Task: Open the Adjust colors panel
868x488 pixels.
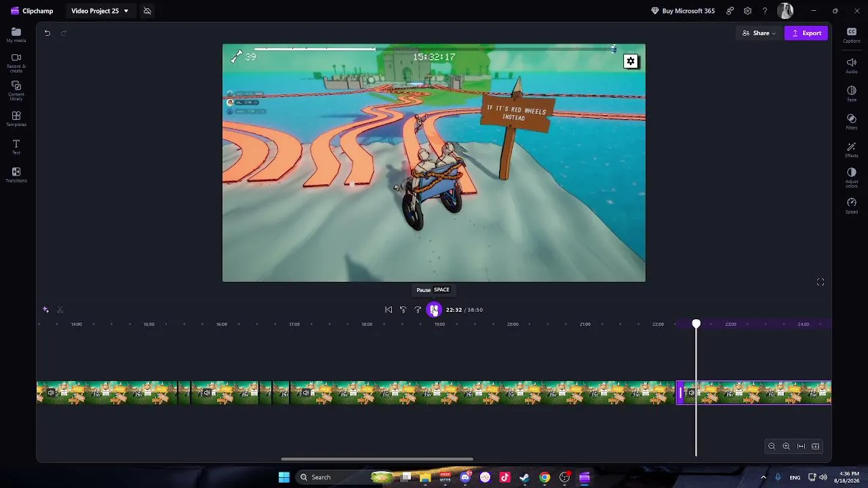Action: coord(852,178)
